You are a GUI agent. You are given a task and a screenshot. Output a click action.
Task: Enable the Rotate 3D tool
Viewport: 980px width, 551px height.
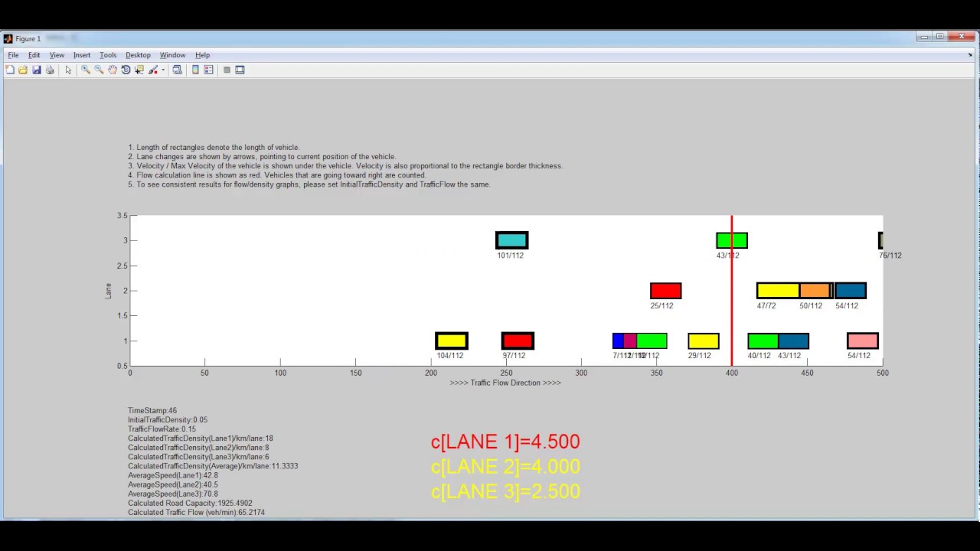click(126, 70)
